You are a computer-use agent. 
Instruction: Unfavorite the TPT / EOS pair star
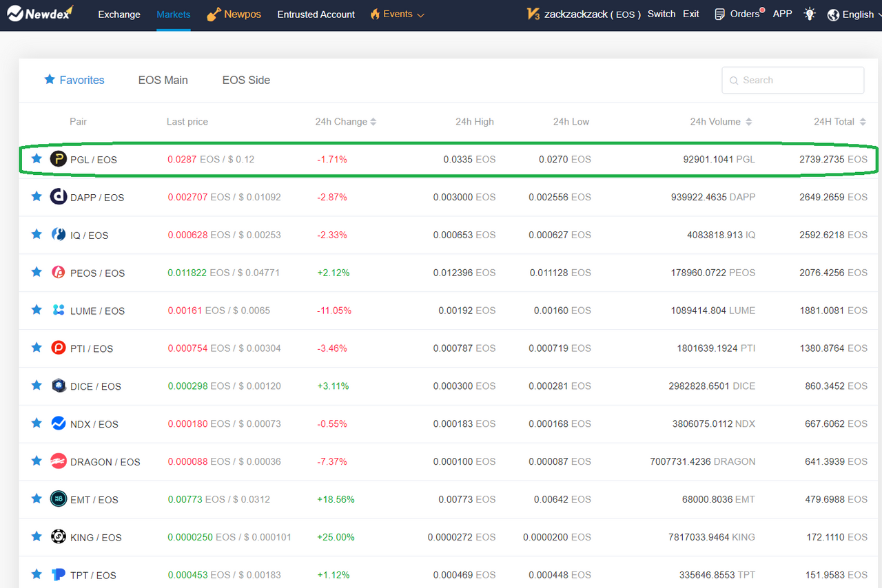(x=37, y=574)
